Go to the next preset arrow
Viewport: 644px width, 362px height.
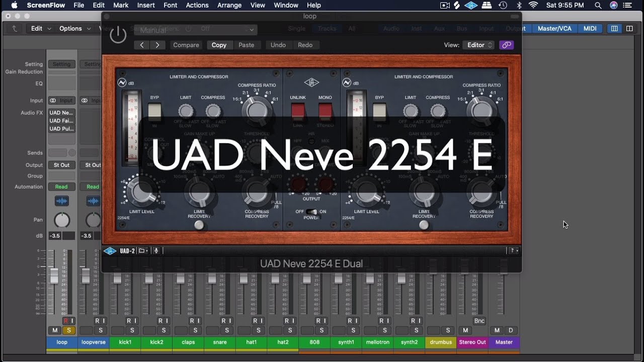point(157,45)
